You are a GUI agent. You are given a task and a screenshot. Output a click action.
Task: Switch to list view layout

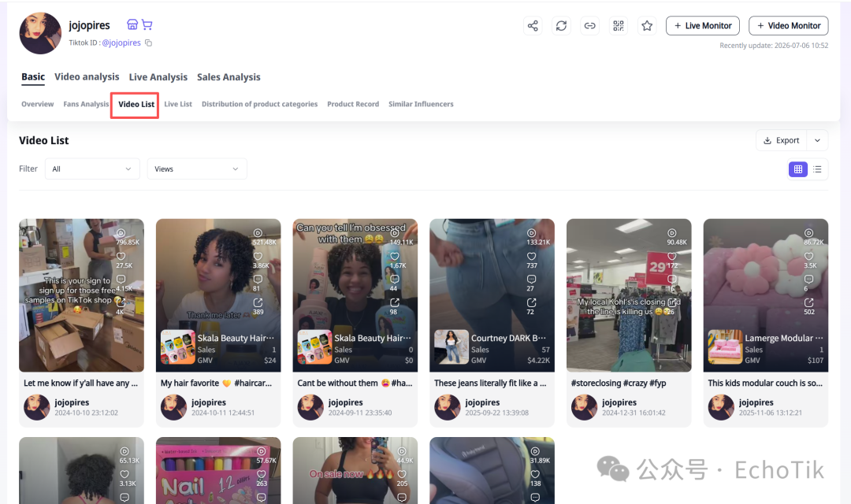coord(817,169)
